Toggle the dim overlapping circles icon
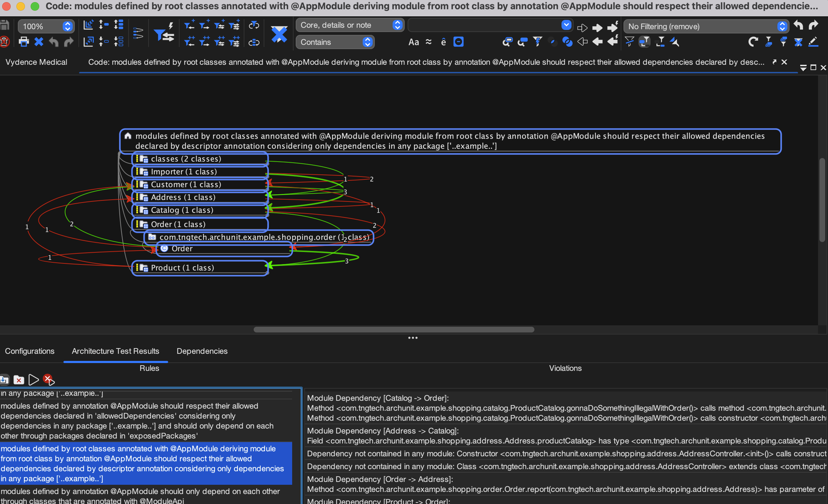This screenshot has width=828, height=504. [552, 42]
